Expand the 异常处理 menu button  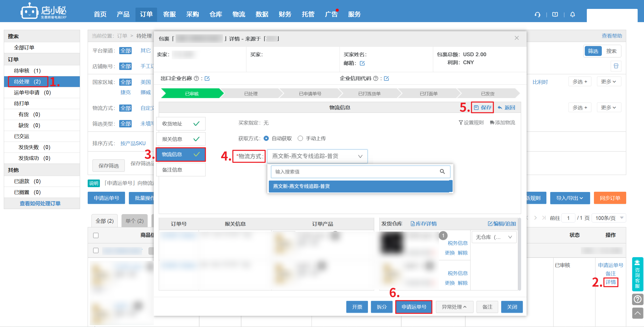[454, 307]
